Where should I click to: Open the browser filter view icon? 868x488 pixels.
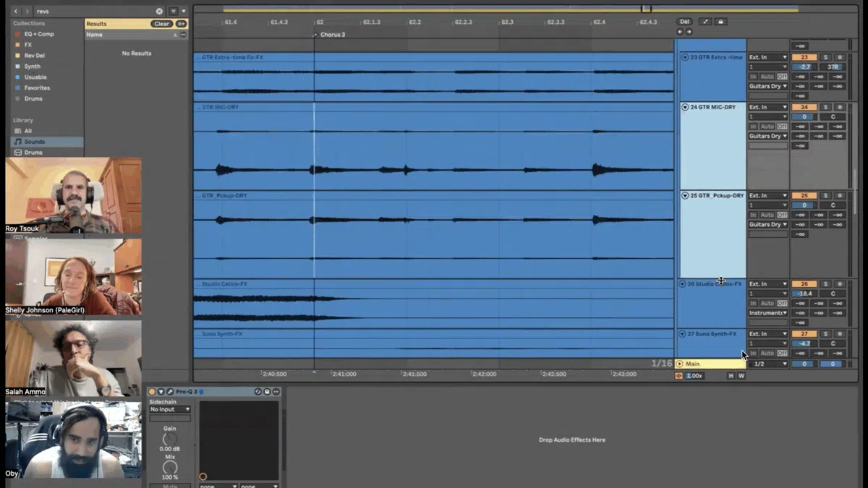[174, 12]
